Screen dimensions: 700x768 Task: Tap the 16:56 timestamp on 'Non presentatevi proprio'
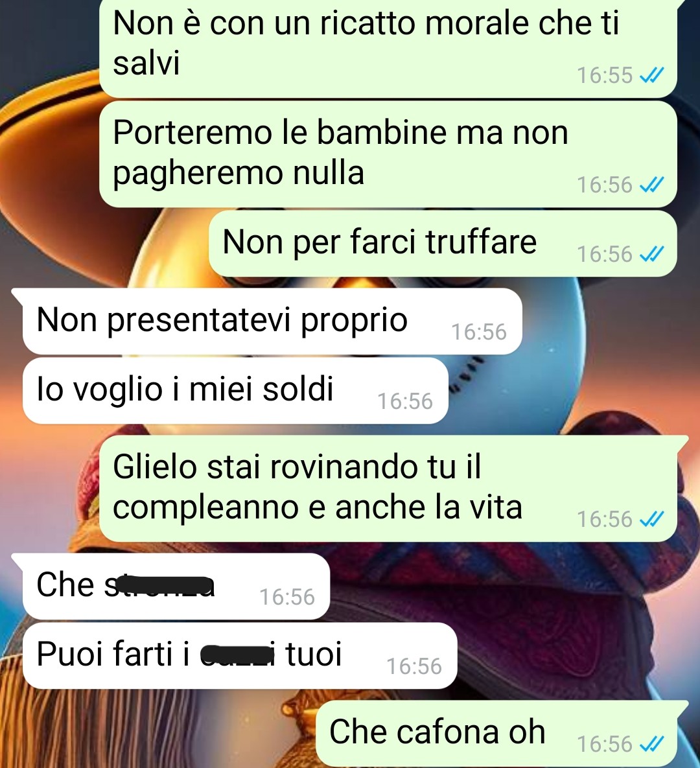click(x=478, y=332)
